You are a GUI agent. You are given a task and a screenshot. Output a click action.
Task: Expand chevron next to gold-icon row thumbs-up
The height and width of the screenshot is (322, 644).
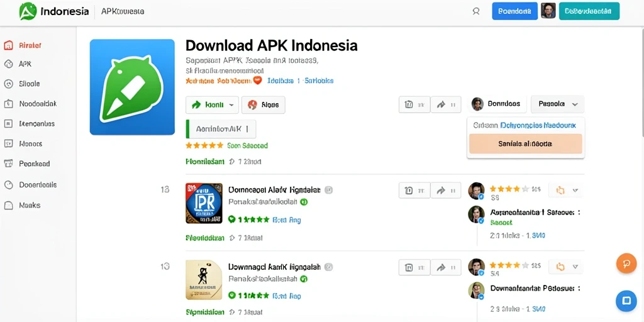575,267
